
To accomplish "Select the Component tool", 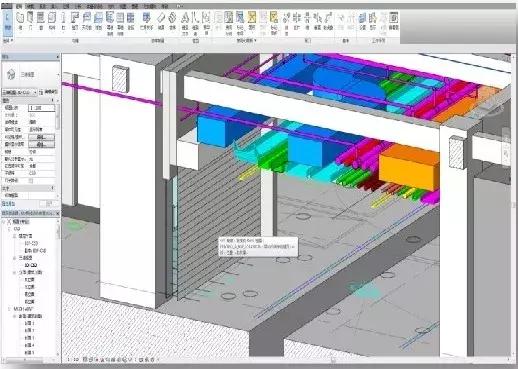I will click(x=52, y=21).
